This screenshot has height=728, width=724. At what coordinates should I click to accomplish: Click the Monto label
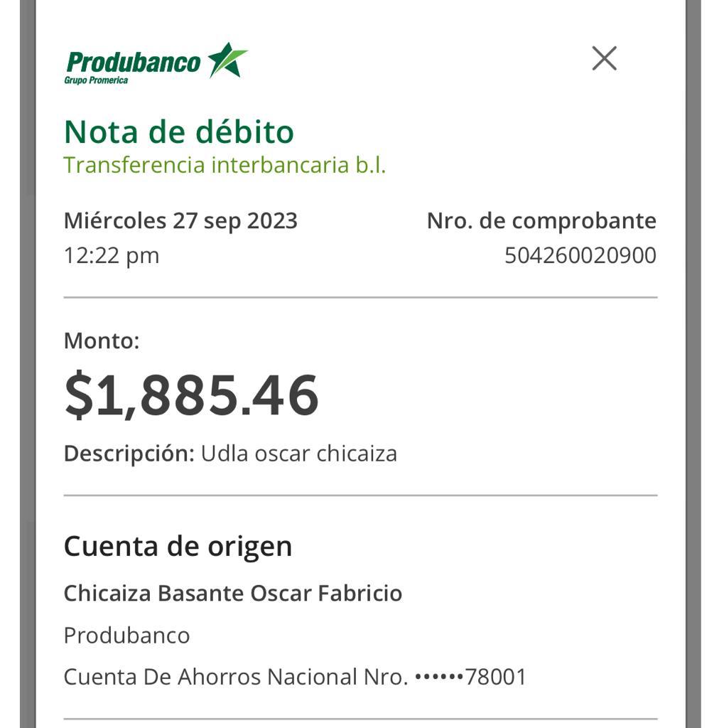(102, 341)
